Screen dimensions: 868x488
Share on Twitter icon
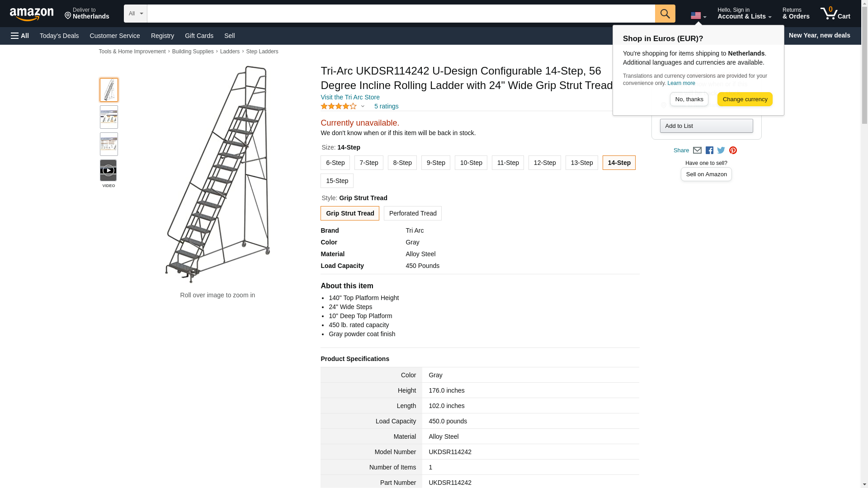(721, 150)
